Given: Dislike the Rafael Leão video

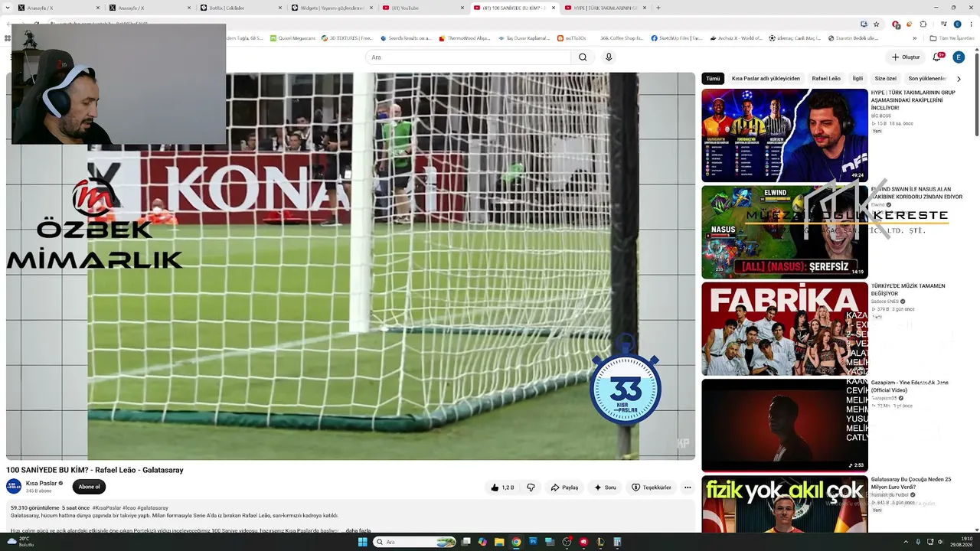Looking at the screenshot, I should [531, 487].
